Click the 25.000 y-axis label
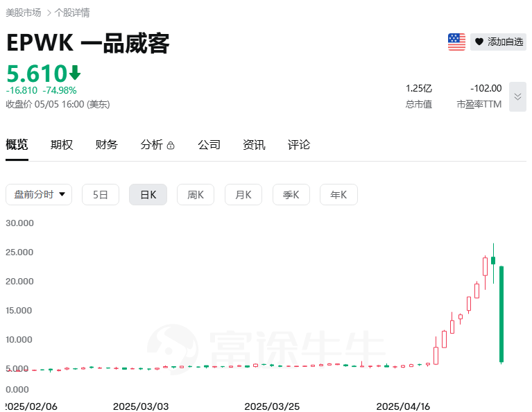Screen dimensions: 532x412 (19, 252)
